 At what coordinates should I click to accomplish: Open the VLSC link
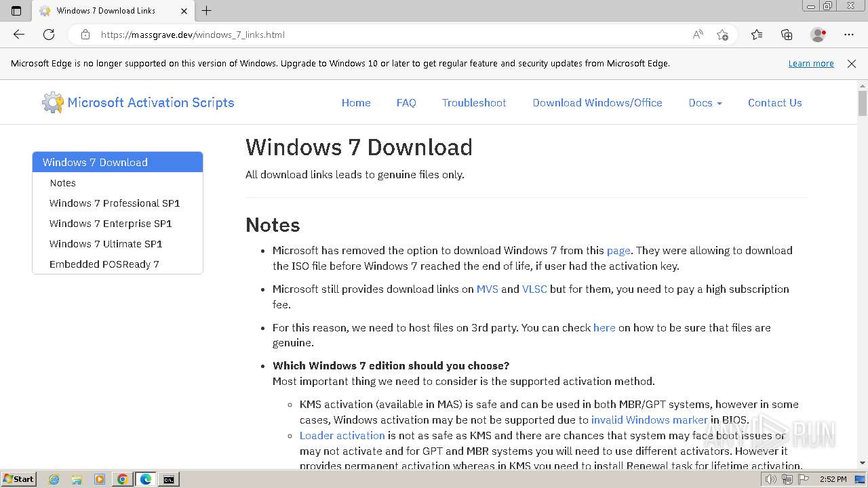click(x=534, y=289)
